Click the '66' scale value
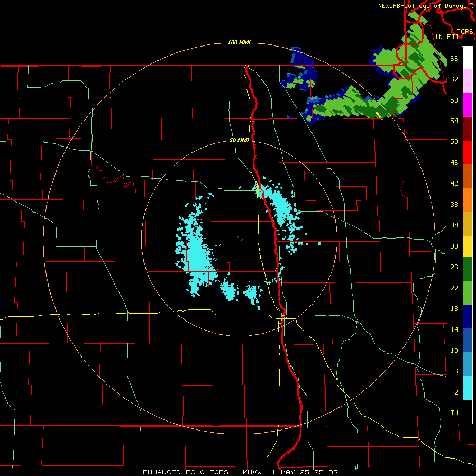Image resolution: width=476 pixels, height=476 pixels. (x=454, y=58)
